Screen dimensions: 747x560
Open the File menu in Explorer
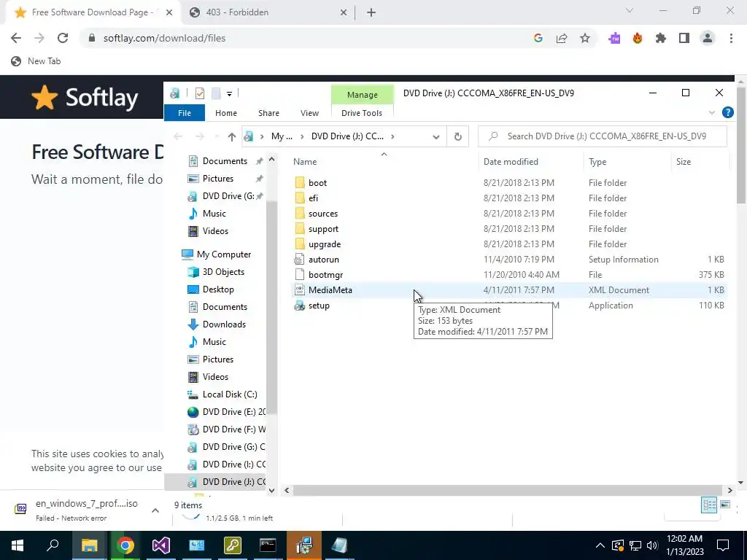coord(185,113)
